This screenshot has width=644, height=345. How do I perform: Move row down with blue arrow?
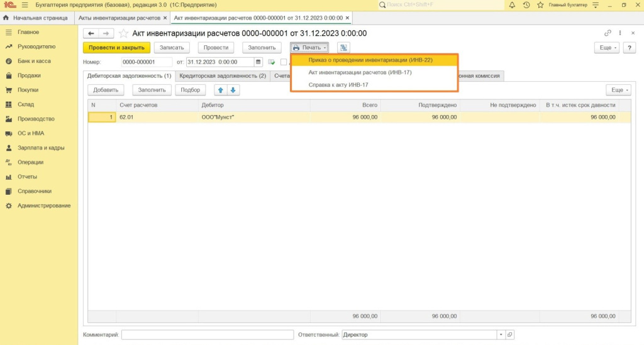[x=233, y=90]
